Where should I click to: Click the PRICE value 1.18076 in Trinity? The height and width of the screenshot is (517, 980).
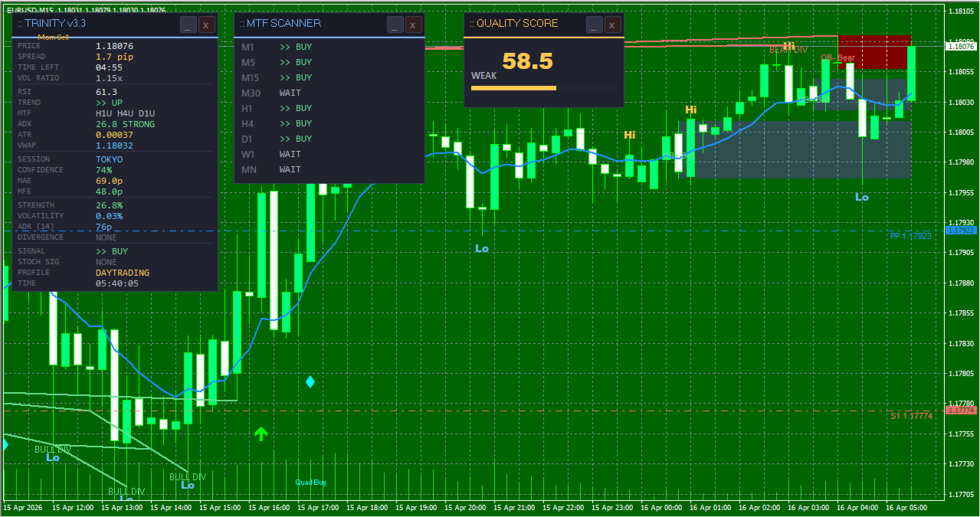click(114, 46)
